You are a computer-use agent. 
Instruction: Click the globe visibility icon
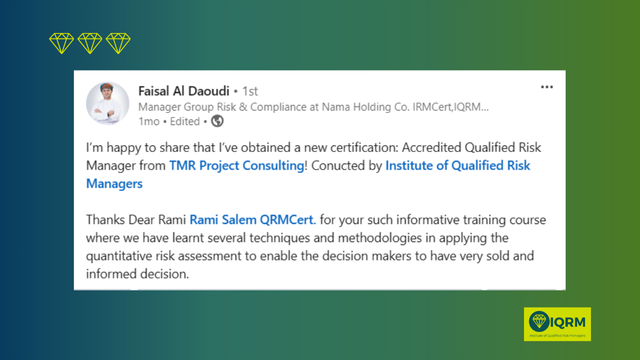(x=217, y=121)
